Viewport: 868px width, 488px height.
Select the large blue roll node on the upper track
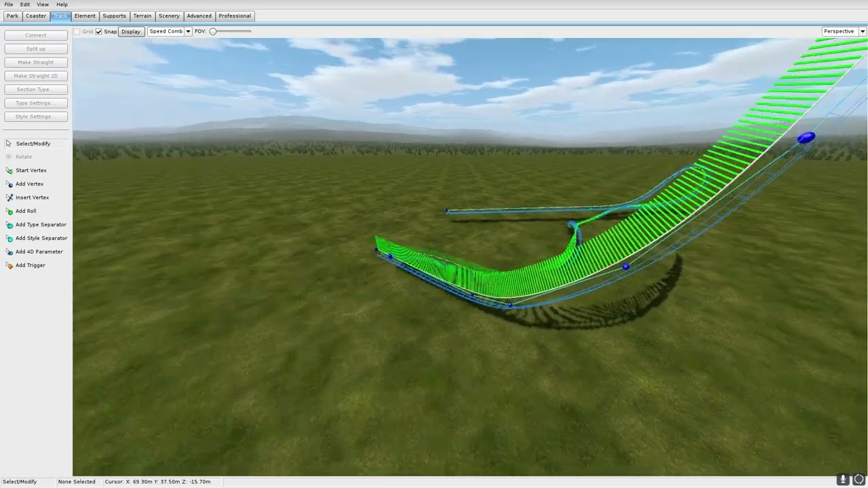pyautogui.click(x=806, y=138)
